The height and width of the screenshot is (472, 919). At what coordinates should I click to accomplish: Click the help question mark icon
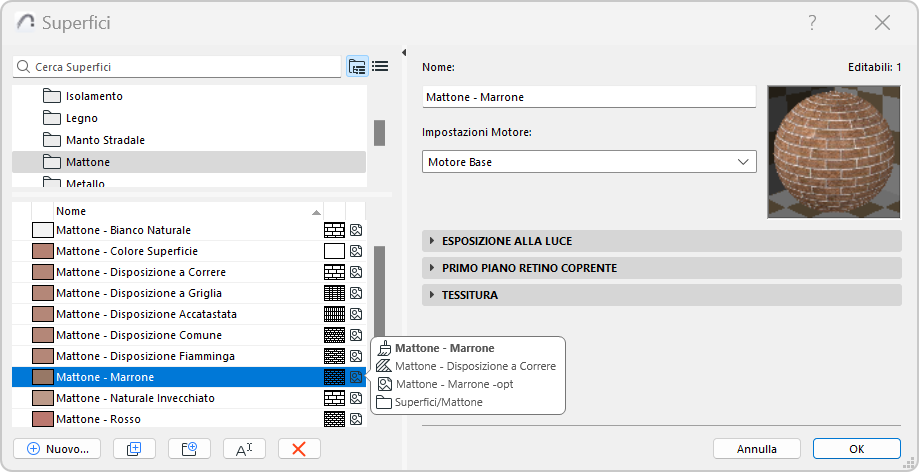[x=812, y=22]
